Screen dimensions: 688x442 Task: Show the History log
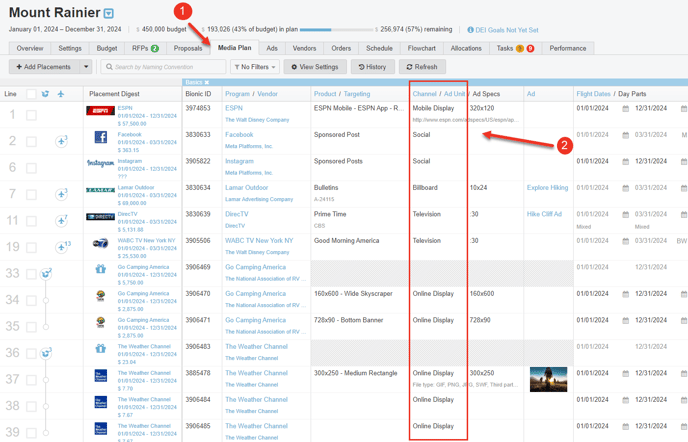pos(373,67)
